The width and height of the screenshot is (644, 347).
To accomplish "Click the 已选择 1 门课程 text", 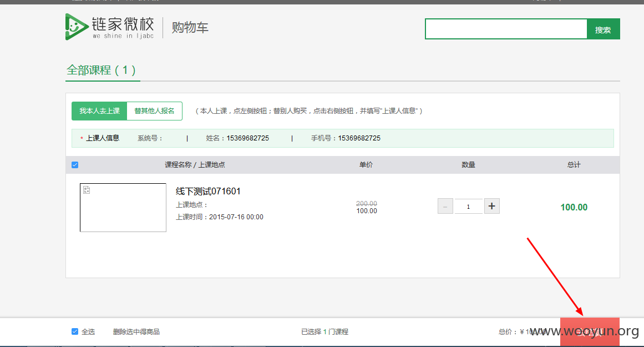I will click(x=324, y=332).
